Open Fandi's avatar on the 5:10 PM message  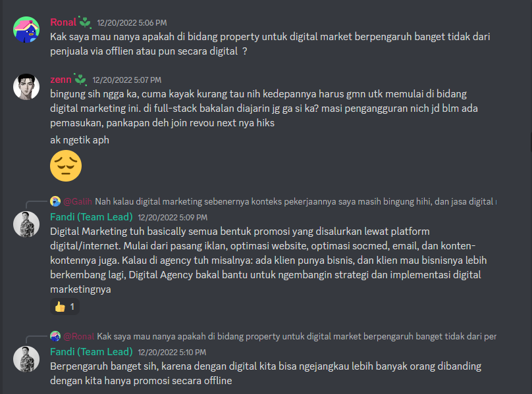tap(26, 359)
